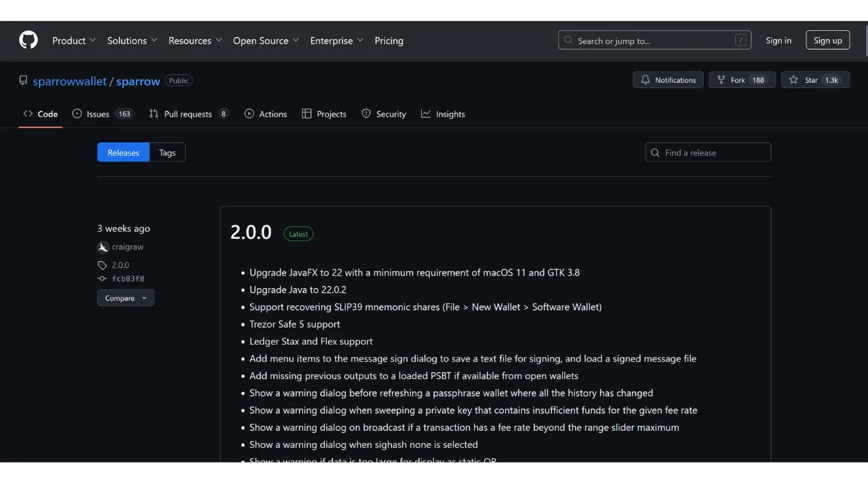Open the Pull requests tab
Screen dimensions: 868x483
tap(189, 114)
